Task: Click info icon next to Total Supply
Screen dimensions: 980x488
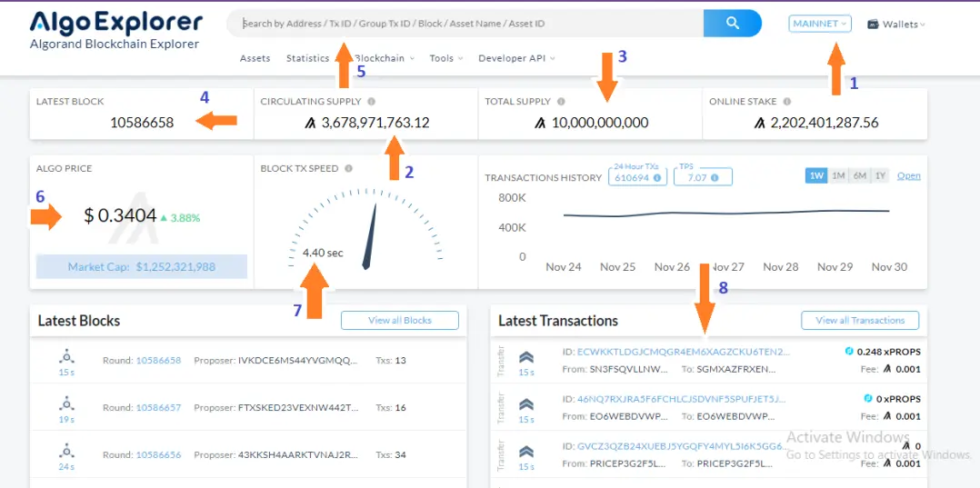Action: point(561,101)
